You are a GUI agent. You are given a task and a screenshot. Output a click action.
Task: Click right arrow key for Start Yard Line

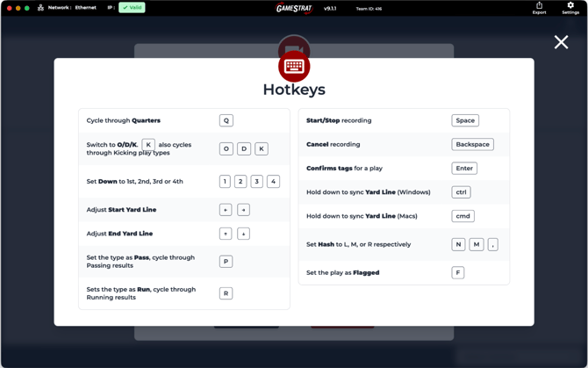click(x=243, y=210)
